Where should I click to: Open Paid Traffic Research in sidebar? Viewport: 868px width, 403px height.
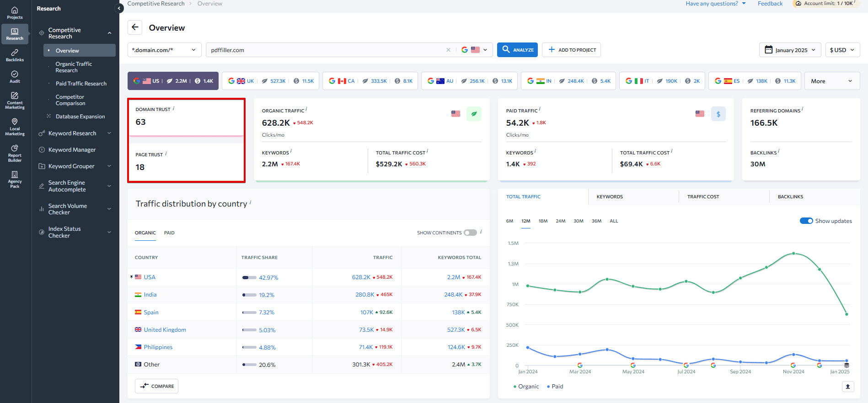[x=81, y=84]
